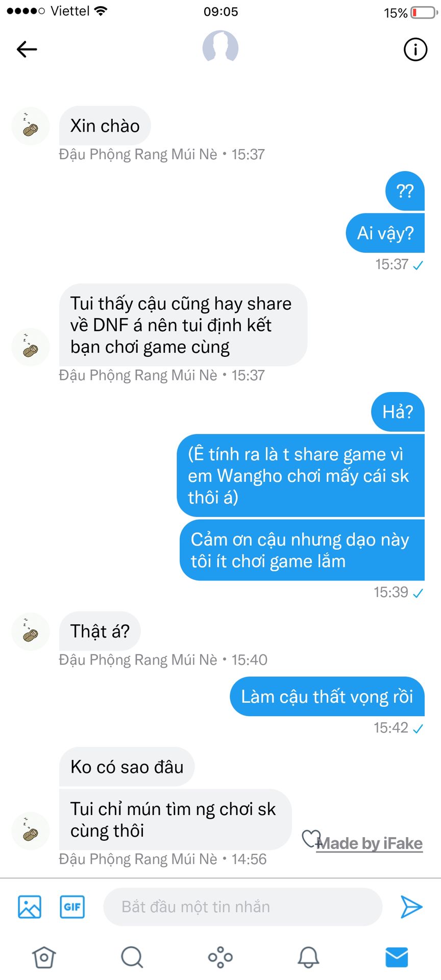Tap the 'Ai vậy?' message bubble
The width and height of the screenshot is (441, 980).
(385, 233)
